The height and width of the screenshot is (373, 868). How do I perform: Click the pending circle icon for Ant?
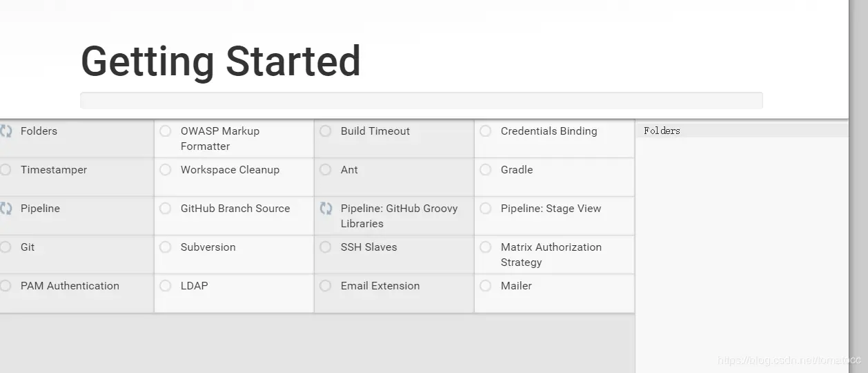point(326,170)
